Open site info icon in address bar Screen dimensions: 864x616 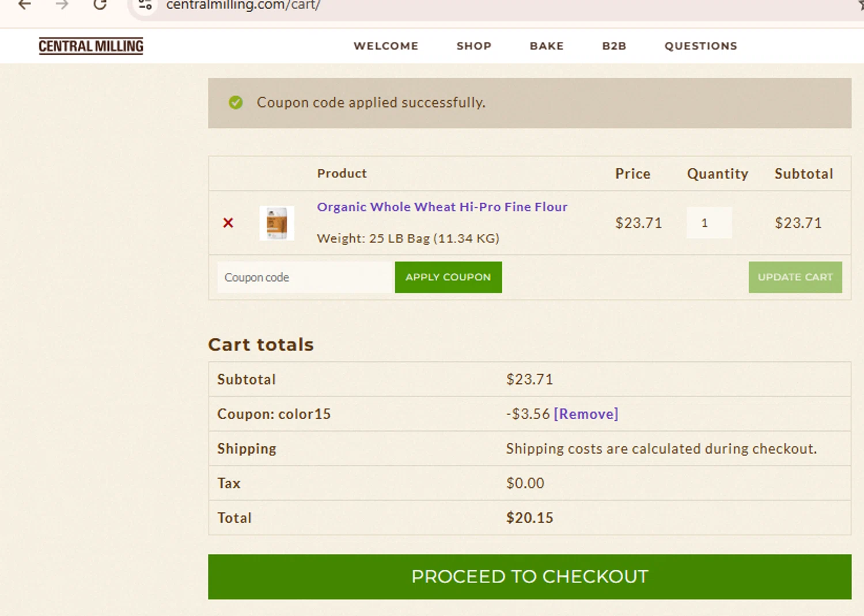[145, 5]
